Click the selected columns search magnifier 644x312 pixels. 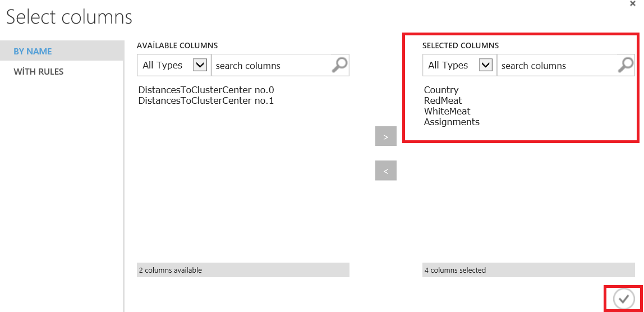[x=625, y=65]
